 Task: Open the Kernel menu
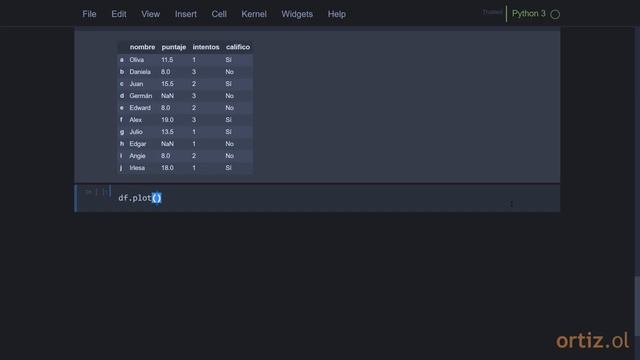[x=254, y=14]
